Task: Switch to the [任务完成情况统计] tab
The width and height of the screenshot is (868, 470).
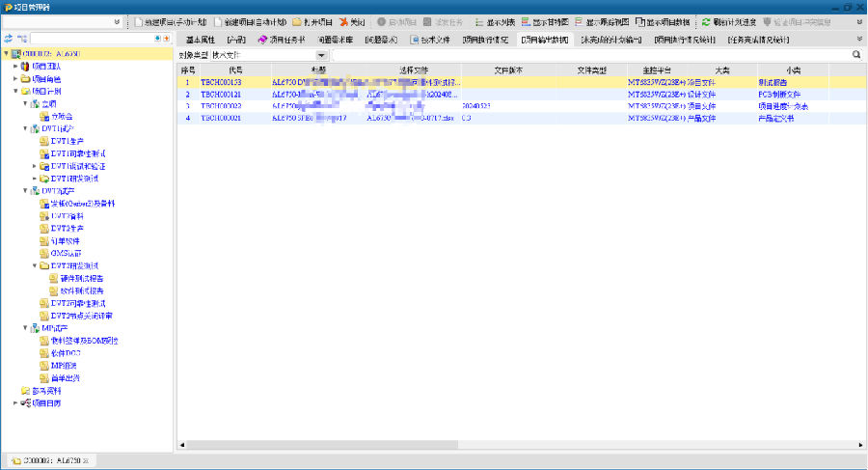Action: [758, 40]
